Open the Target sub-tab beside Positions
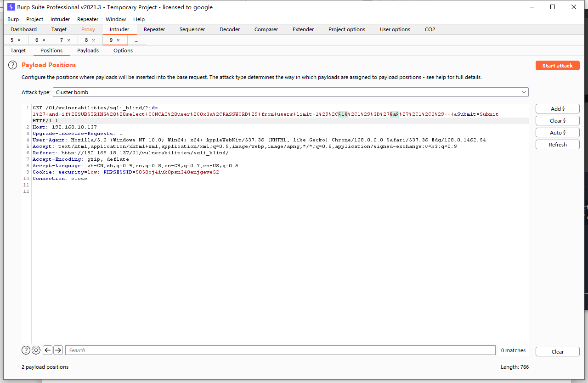 coord(18,51)
